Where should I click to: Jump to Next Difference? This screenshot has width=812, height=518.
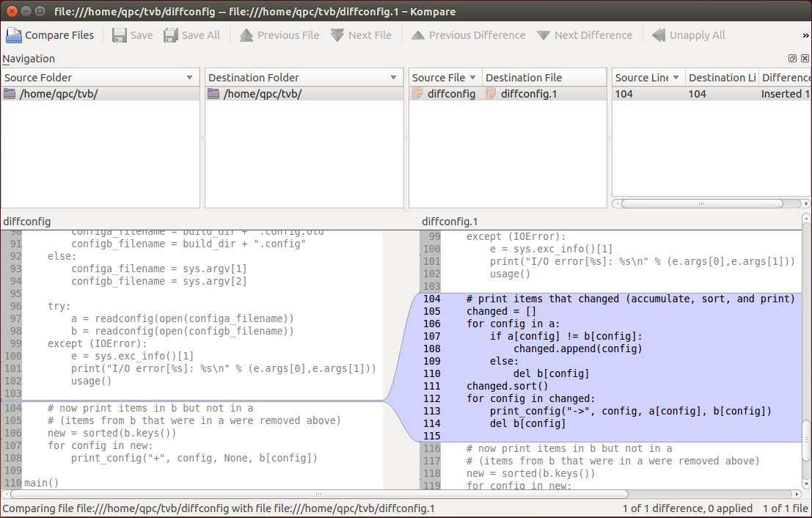[544, 35]
